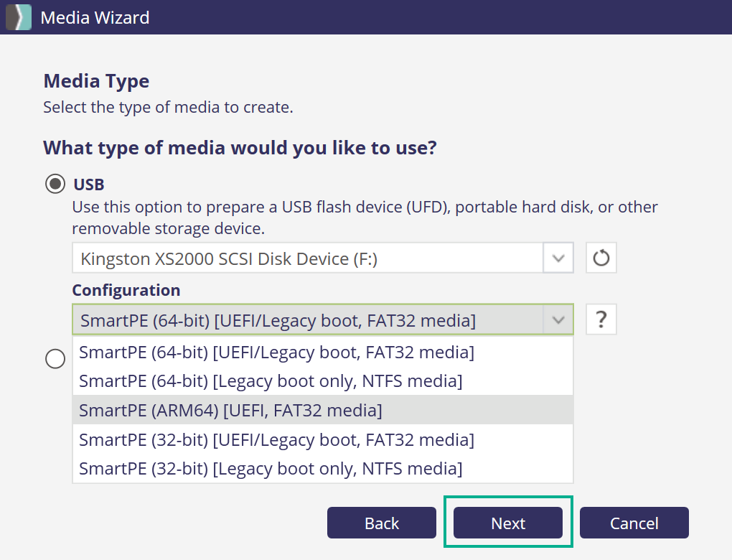Choose SmartPE 64-bit Legacy NTFS option
This screenshot has height=560, width=732.
pos(271,381)
